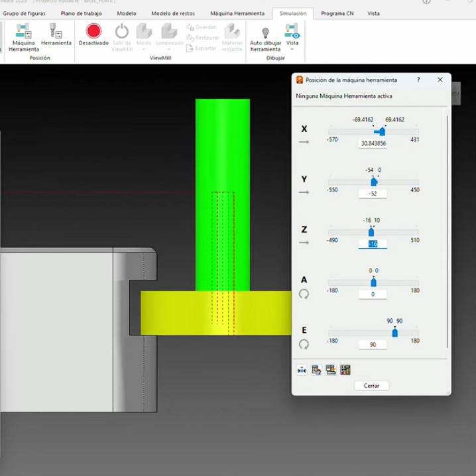Switch to the Programa CN tab

[x=337, y=13]
